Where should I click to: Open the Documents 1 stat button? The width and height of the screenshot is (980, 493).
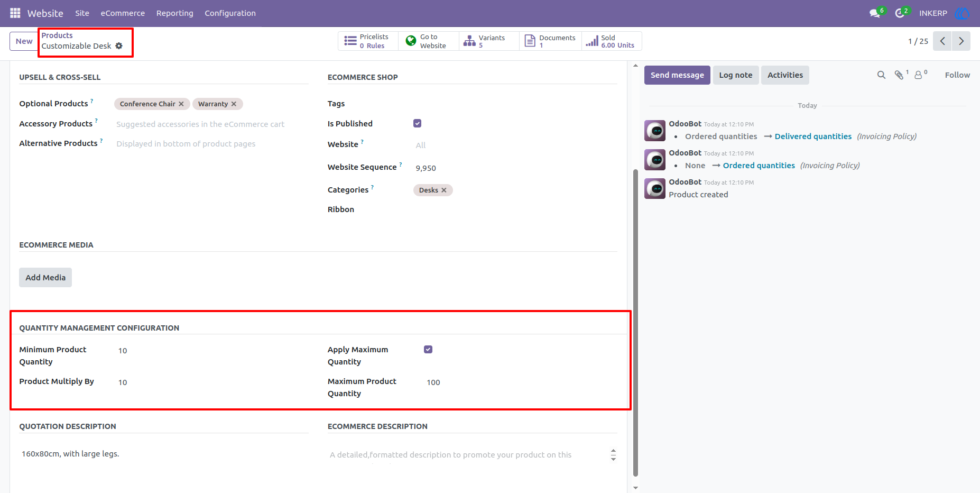(x=550, y=41)
